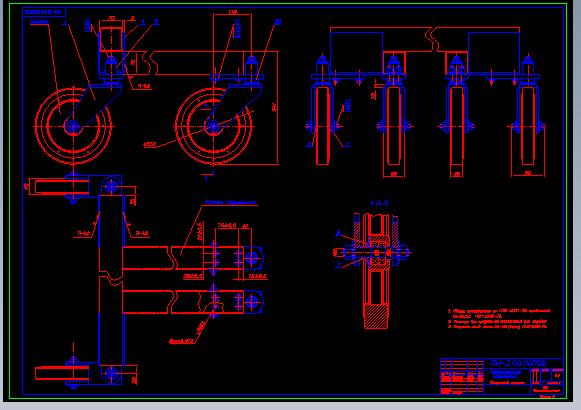Click the lower wheel in the plan view
This screenshot has height=410, width=581.
coord(62,373)
